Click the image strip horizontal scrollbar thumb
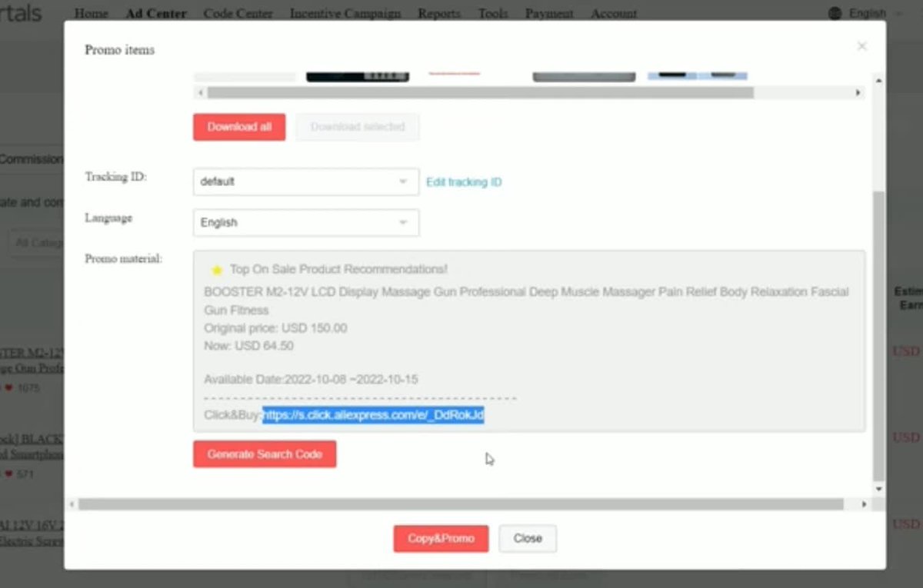923x588 pixels. pos(480,93)
